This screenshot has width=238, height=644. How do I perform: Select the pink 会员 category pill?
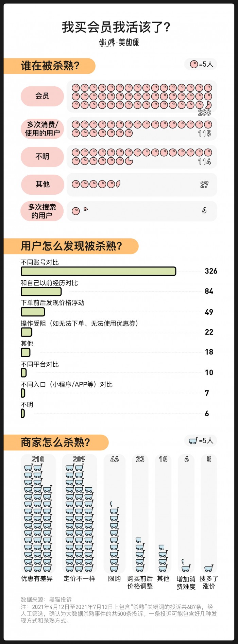(x=42, y=96)
